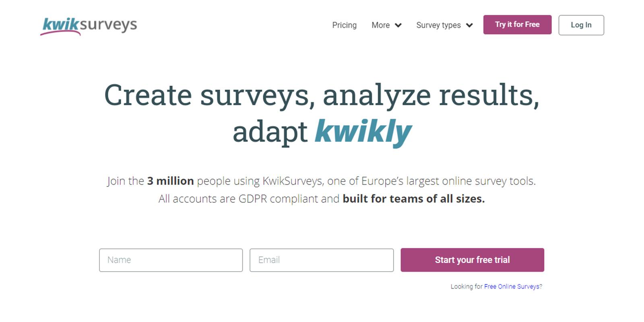Screen dimensions: 644x322
Task: Click the italic teal word 'kwikly'
Action: (x=363, y=132)
